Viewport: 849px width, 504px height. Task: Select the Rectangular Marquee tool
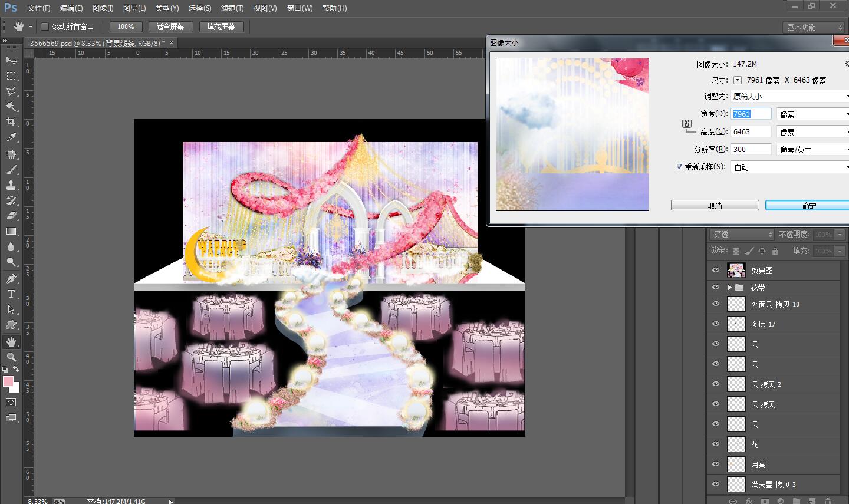pos(11,76)
